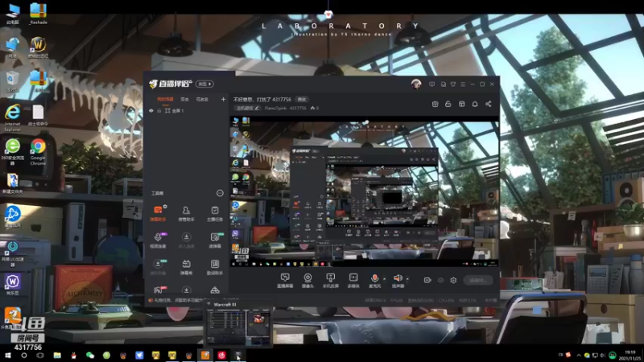Open WeChat from the taskbar
This screenshot has height=362, width=644.
(x=90, y=355)
